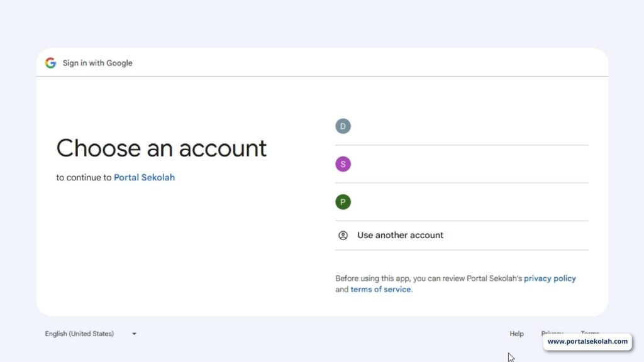Image resolution: width=644 pixels, height=362 pixels.
Task: Click the purple "S" account avatar
Action: coord(343,164)
